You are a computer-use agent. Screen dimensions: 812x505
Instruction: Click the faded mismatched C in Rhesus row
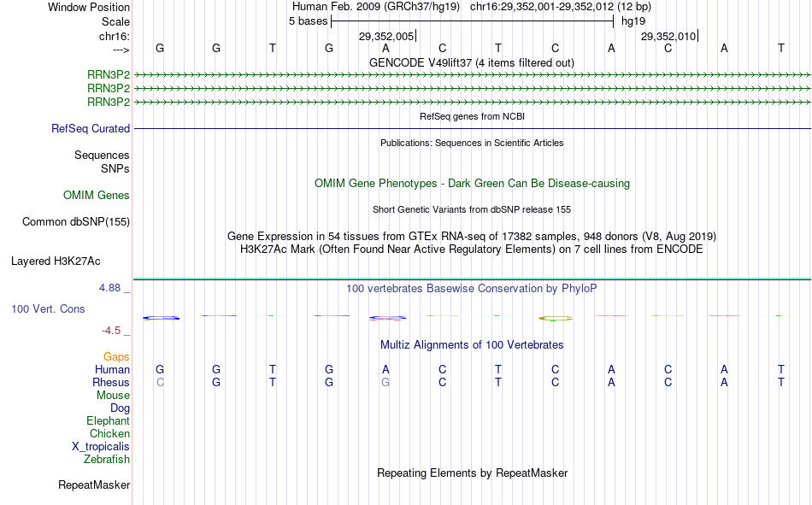[160, 382]
